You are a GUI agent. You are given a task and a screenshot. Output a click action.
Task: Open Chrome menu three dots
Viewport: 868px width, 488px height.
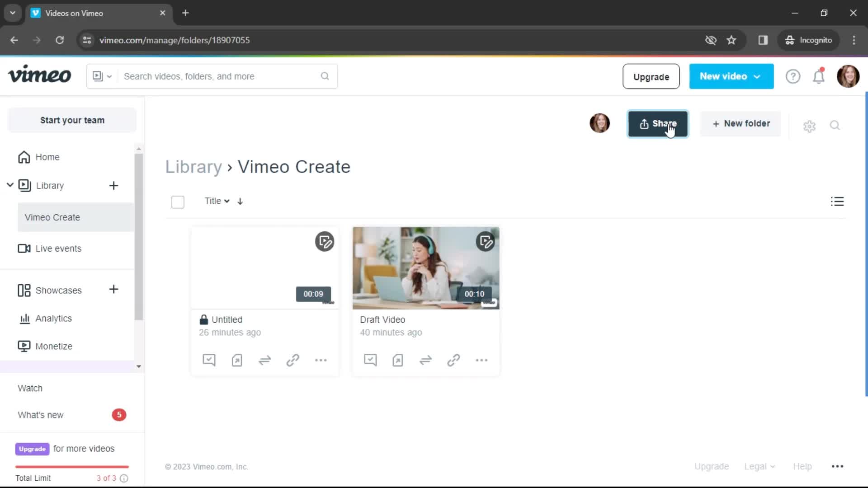click(854, 40)
